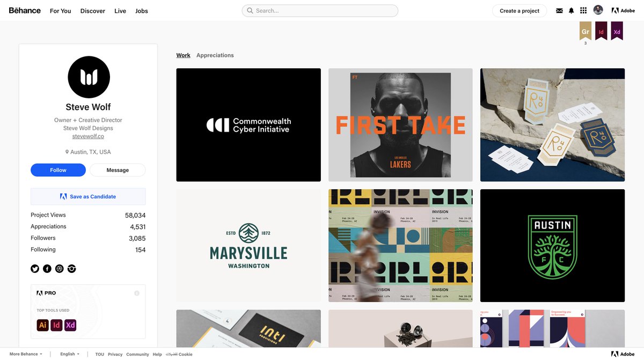
Task: Open the Community footer link
Action: coord(137,354)
